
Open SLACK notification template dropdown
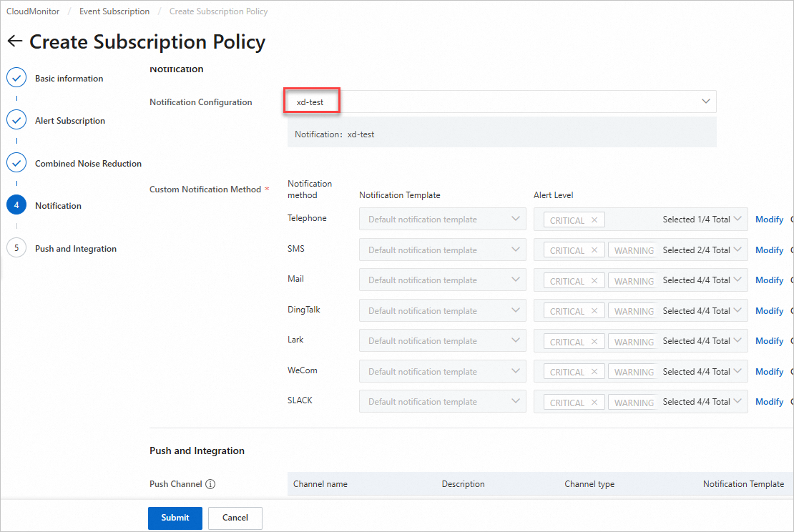coord(443,401)
